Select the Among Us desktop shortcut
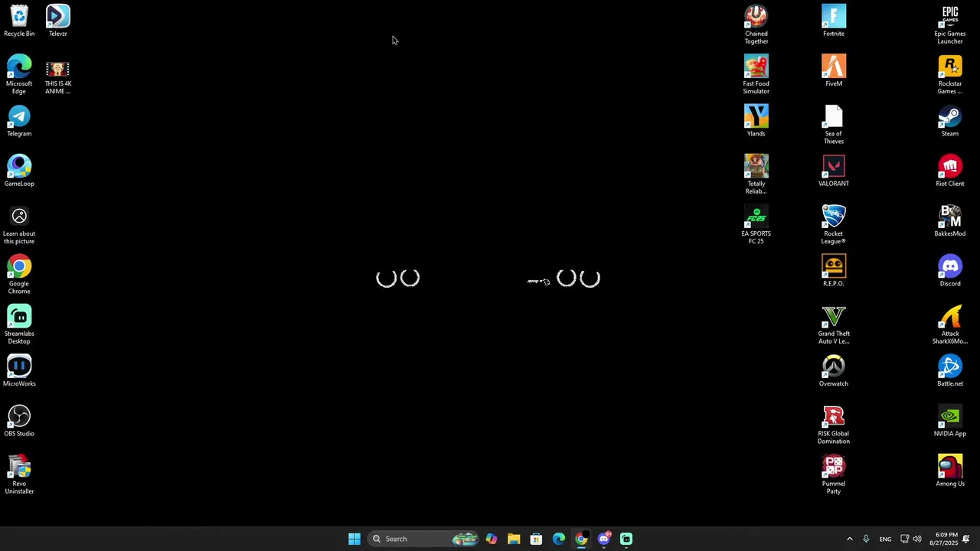 tap(950, 471)
